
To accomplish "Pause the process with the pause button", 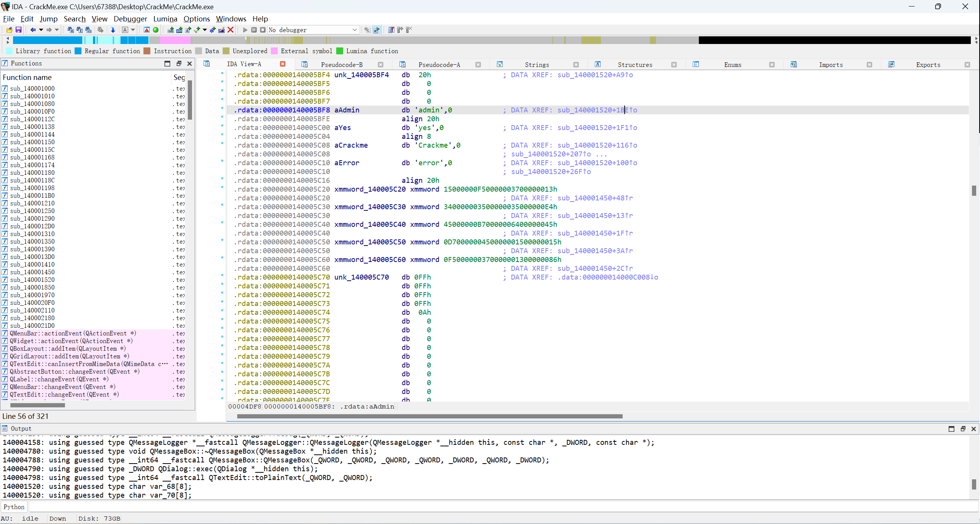I will pos(254,30).
